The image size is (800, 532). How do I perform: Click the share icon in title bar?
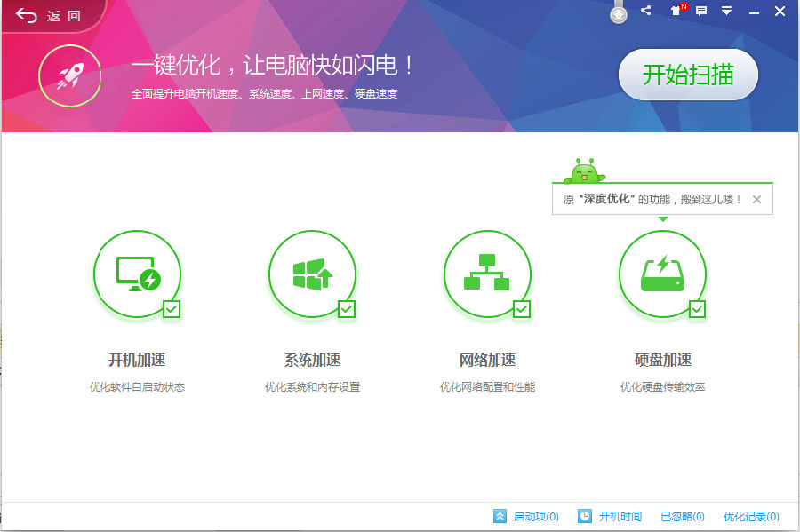point(646,10)
